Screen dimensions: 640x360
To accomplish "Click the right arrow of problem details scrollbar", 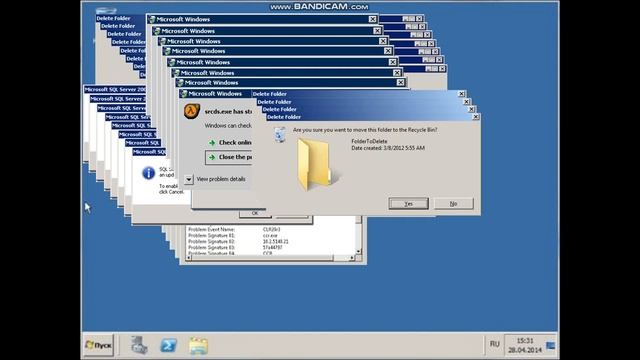I will tap(352, 258).
